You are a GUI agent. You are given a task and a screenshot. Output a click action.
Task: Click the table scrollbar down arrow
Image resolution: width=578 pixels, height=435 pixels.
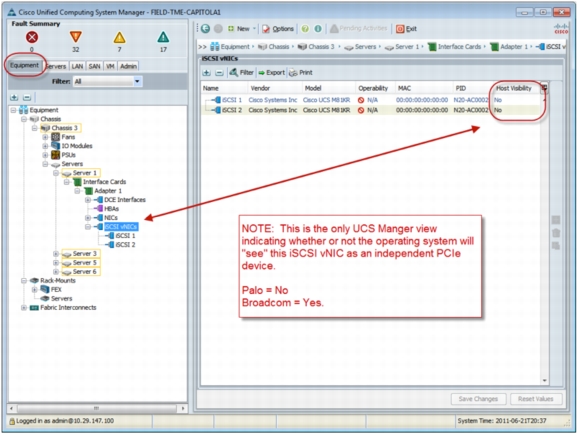[544, 380]
